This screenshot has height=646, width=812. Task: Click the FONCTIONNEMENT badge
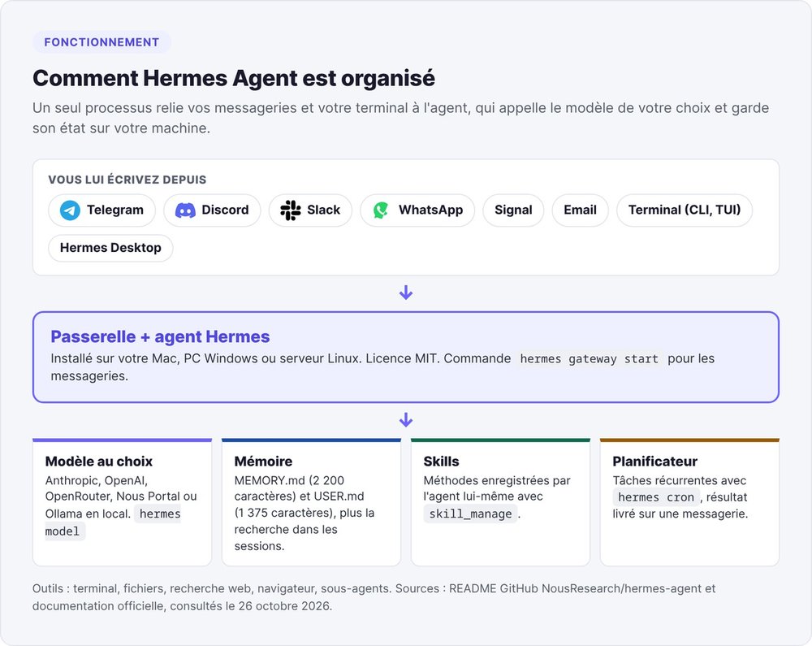(x=101, y=42)
